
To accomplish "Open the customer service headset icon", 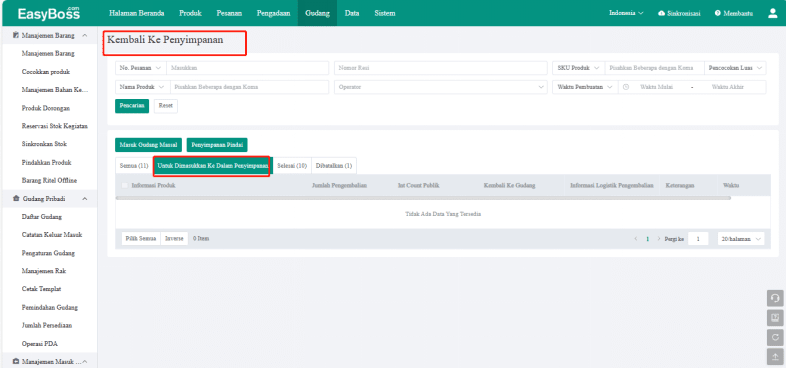I will pos(774,298).
